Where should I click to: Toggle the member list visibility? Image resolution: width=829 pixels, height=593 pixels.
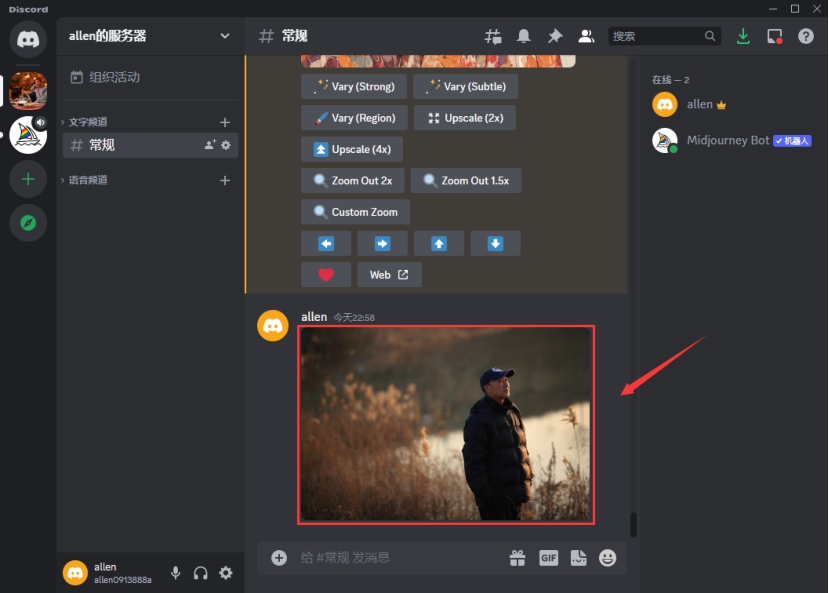[x=586, y=36]
